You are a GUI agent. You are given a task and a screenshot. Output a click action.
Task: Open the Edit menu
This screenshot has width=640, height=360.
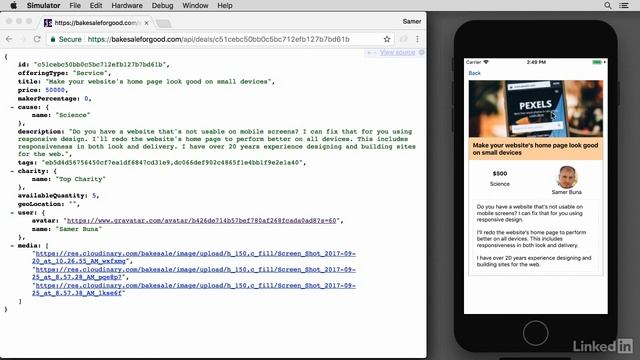coord(96,5)
